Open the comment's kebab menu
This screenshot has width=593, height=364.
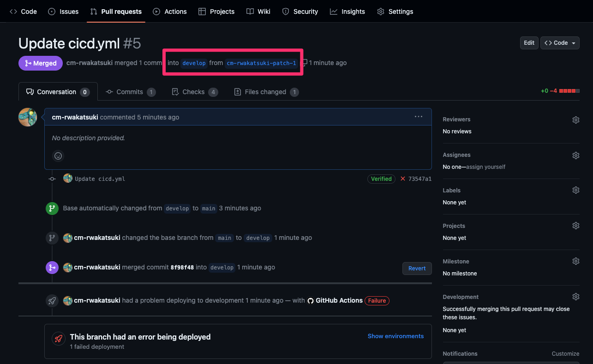419,117
